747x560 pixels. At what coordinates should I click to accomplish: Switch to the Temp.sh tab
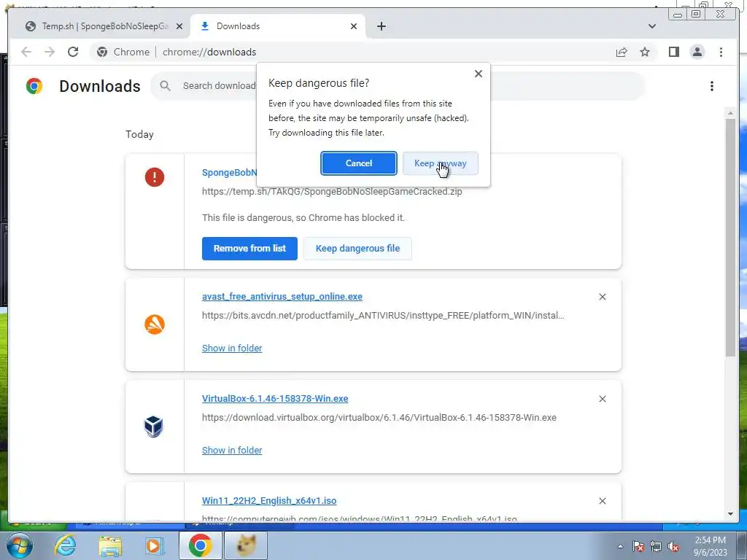tap(99, 26)
